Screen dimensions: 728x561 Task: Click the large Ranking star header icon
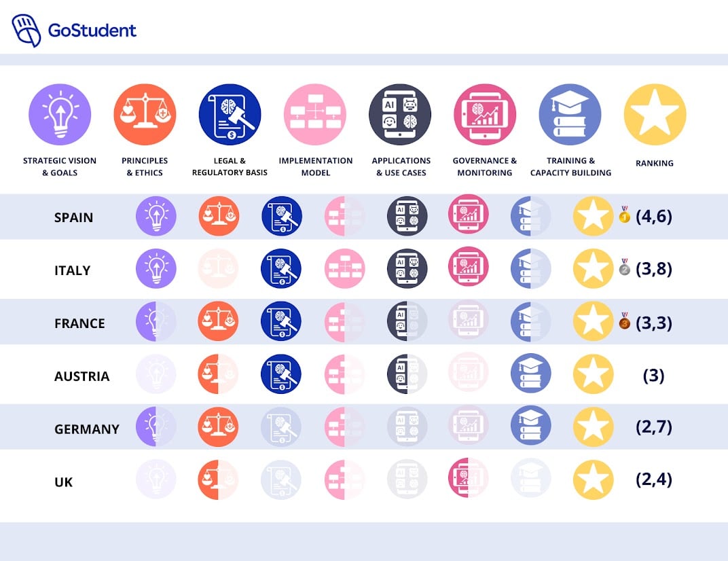point(655,115)
